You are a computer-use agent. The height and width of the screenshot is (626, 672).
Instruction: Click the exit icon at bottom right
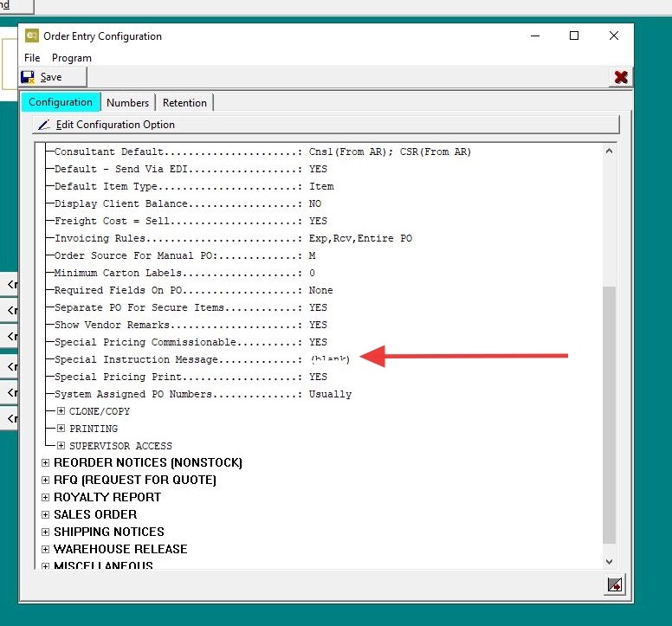615,584
